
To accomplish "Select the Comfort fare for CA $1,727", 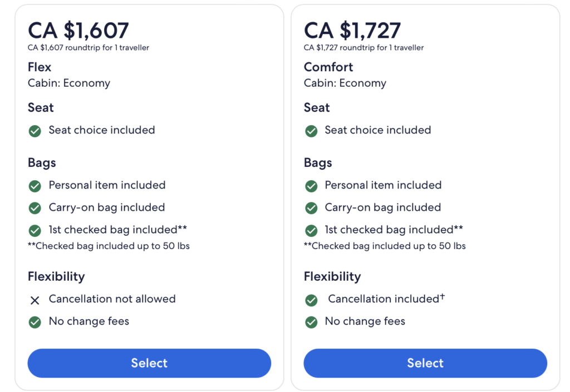I will [x=425, y=363].
